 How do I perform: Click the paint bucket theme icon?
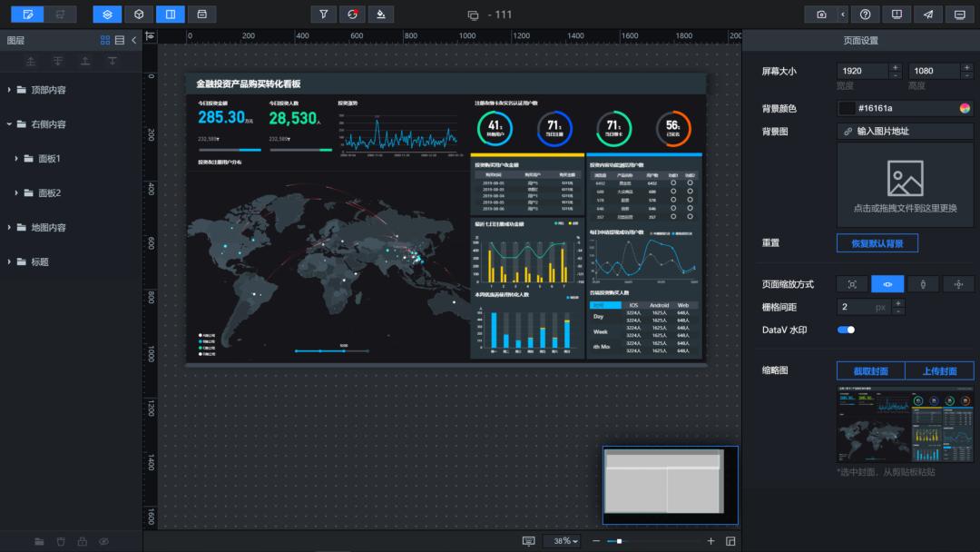[x=381, y=15]
